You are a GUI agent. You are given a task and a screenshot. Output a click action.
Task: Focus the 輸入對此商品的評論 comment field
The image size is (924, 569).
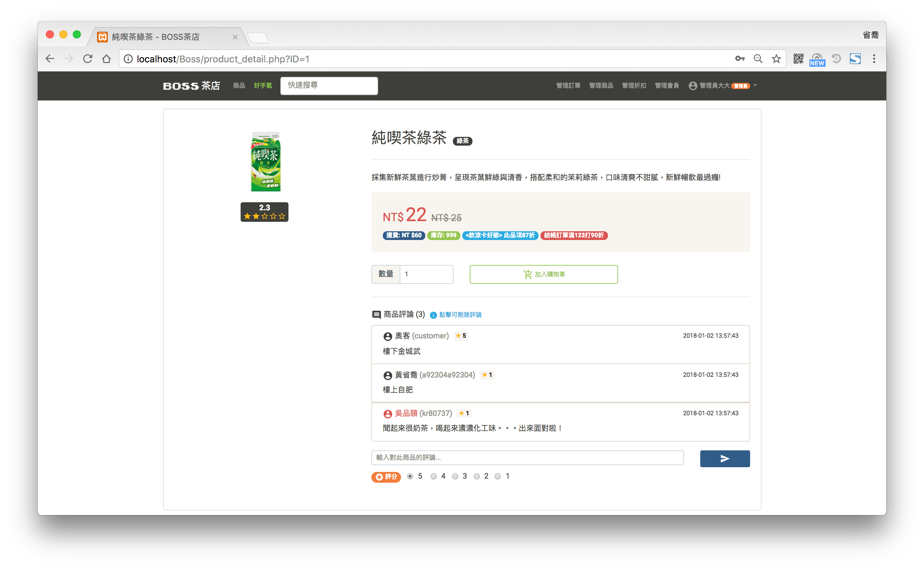527,458
